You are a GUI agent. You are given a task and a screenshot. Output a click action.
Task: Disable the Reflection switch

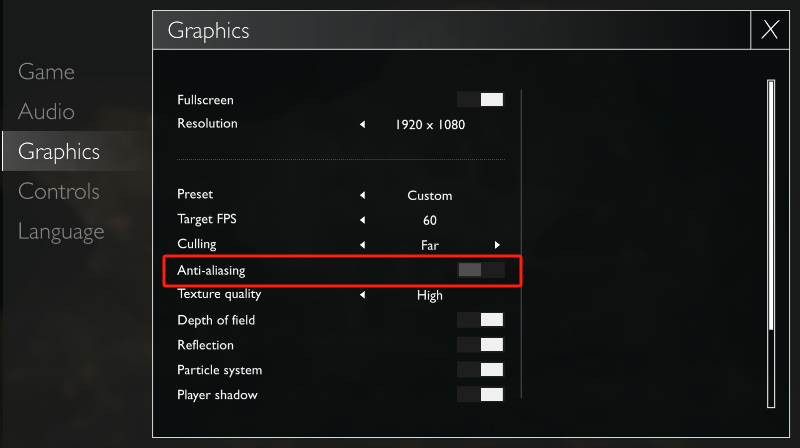(x=480, y=345)
